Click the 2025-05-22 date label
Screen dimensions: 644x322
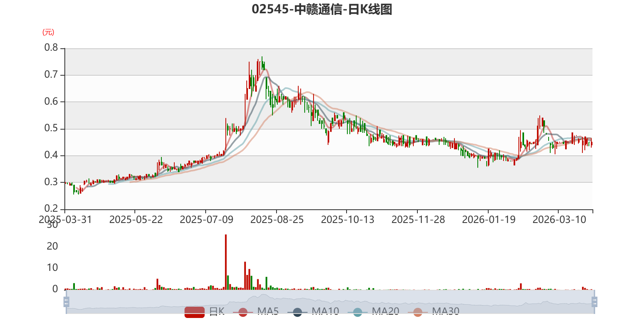136,220
